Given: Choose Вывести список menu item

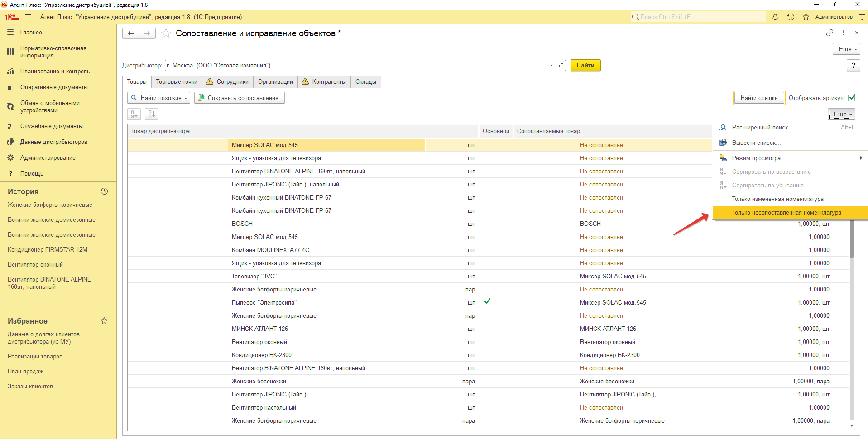Looking at the screenshot, I should pyautogui.click(x=790, y=143).
